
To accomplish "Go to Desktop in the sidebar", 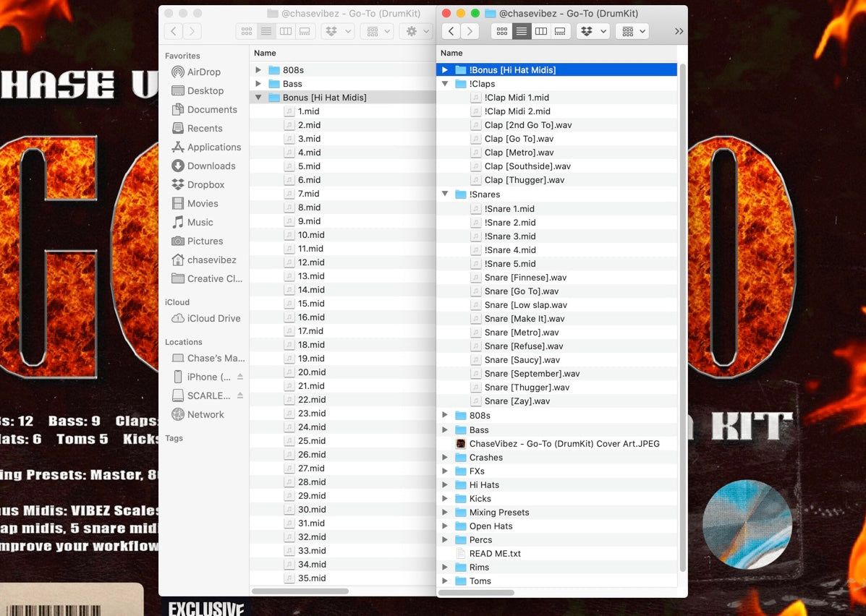I will point(198,90).
